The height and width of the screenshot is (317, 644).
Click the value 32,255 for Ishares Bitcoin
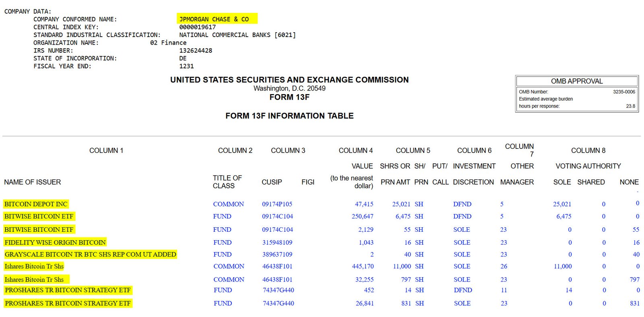[x=364, y=280]
